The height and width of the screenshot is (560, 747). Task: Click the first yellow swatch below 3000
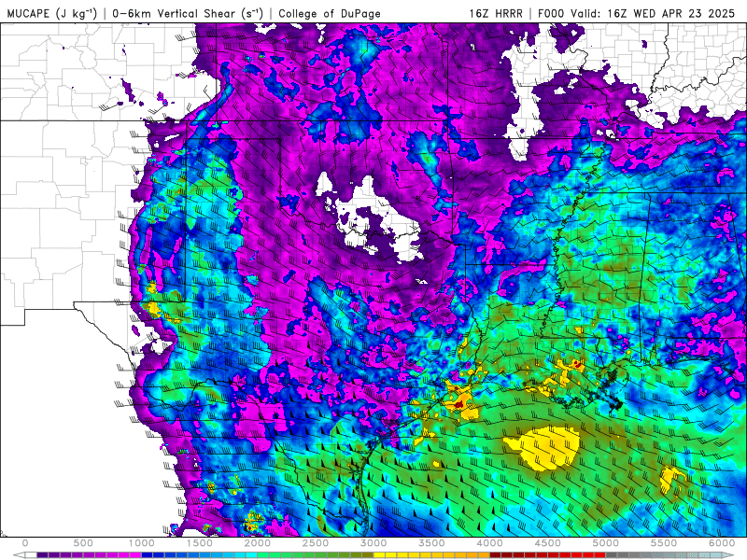point(379,555)
